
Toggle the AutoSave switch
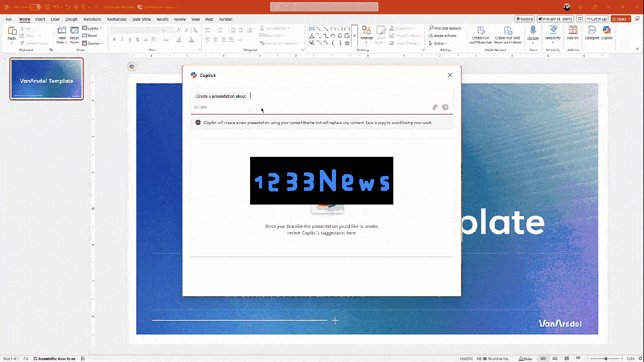pos(35,7)
